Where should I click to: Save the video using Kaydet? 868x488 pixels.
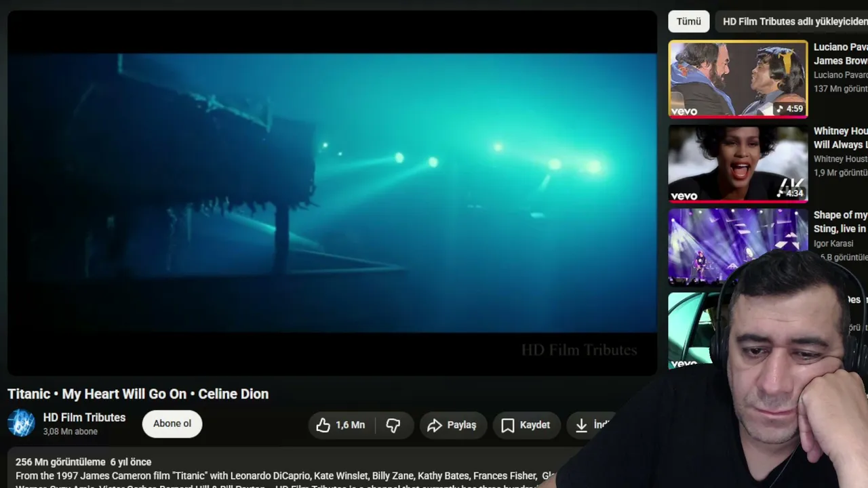tap(526, 425)
